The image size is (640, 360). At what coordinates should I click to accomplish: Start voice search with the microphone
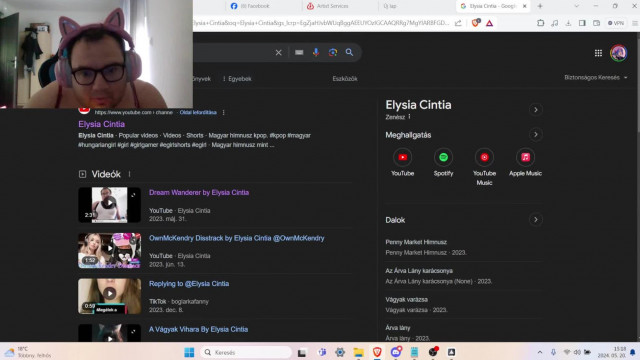pyautogui.click(x=316, y=52)
